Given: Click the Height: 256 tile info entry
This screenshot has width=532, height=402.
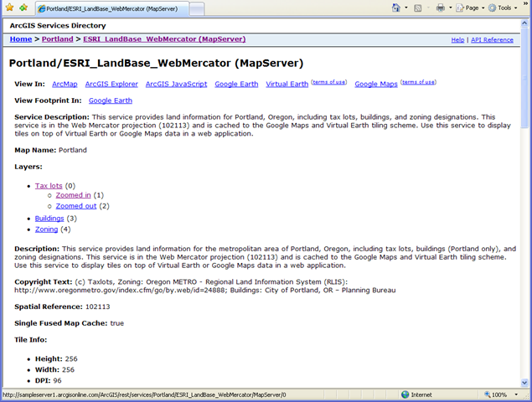Looking at the screenshot, I should [56, 359].
